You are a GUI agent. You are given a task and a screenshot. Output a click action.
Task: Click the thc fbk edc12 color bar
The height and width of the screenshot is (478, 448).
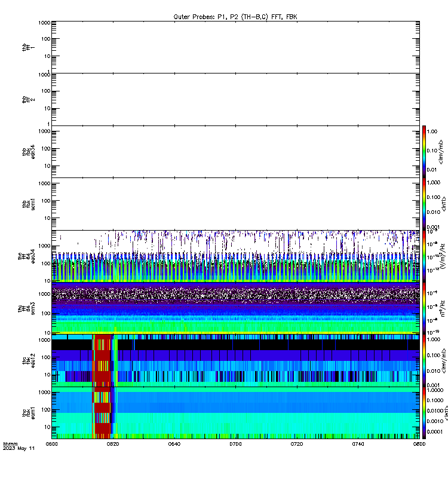pos(424,361)
